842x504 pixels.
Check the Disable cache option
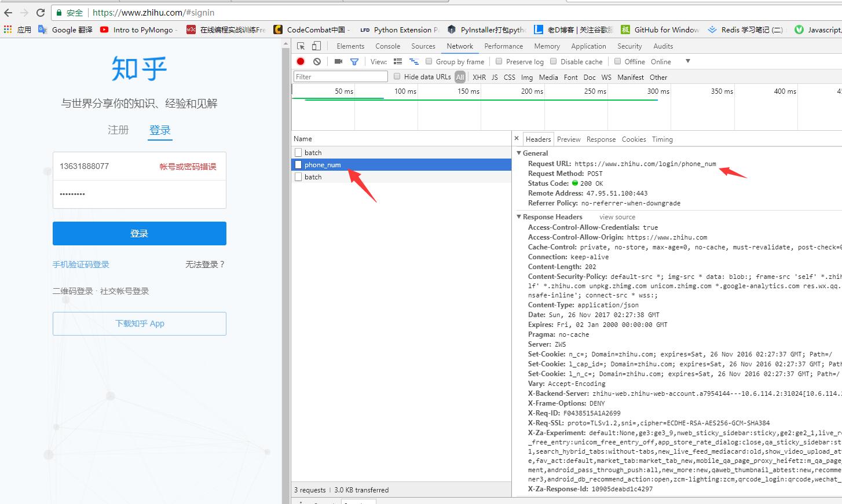(x=554, y=61)
